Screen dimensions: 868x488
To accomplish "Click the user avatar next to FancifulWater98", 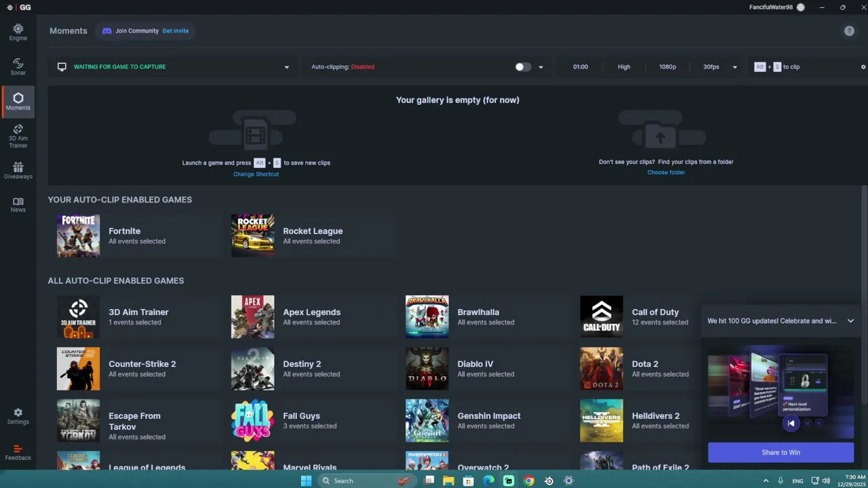I will 801,7.
